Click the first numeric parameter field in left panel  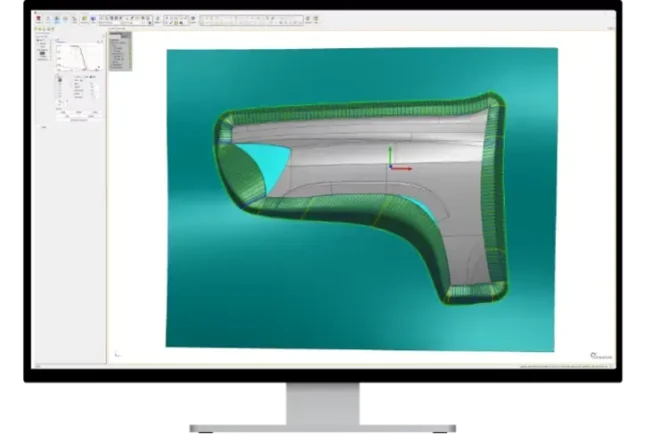click(92, 84)
